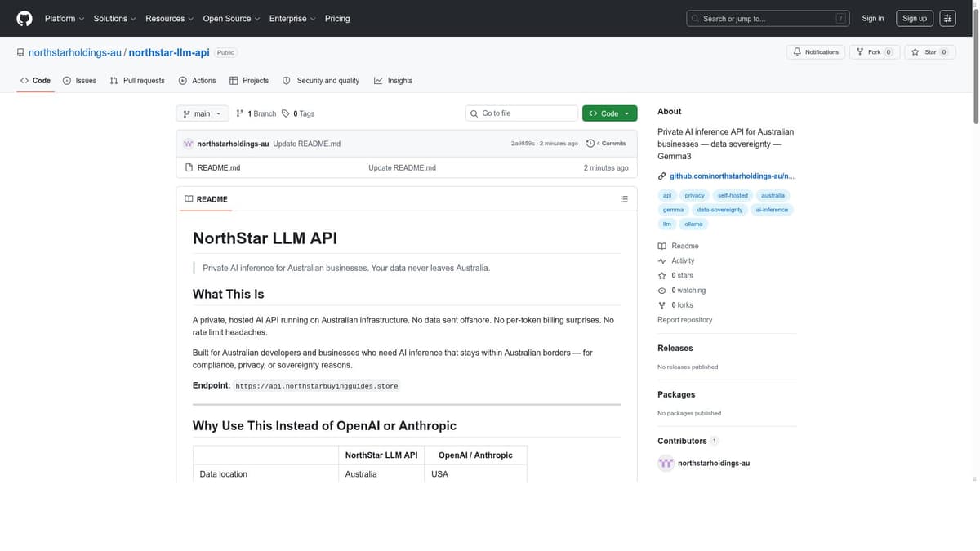The height and width of the screenshot is (551, 980).
Task: Click the watching eye icon in the sidebar
Action: coord(661,290)
